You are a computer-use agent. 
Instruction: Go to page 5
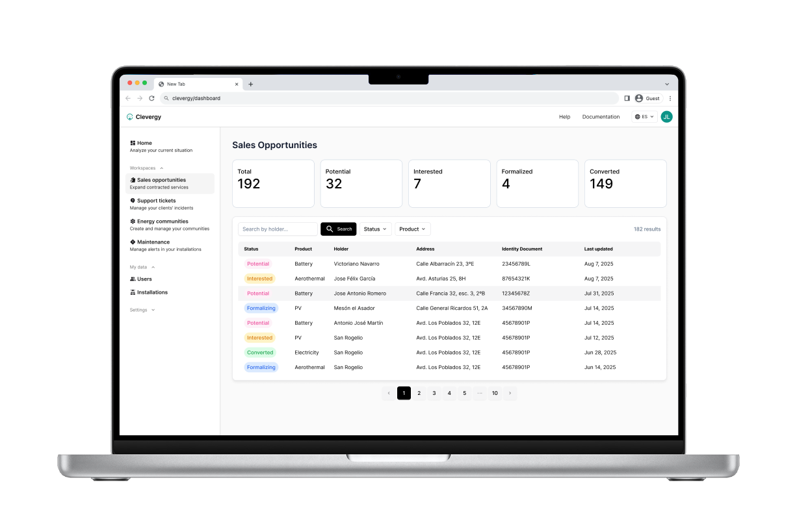[x=464, y=393]
